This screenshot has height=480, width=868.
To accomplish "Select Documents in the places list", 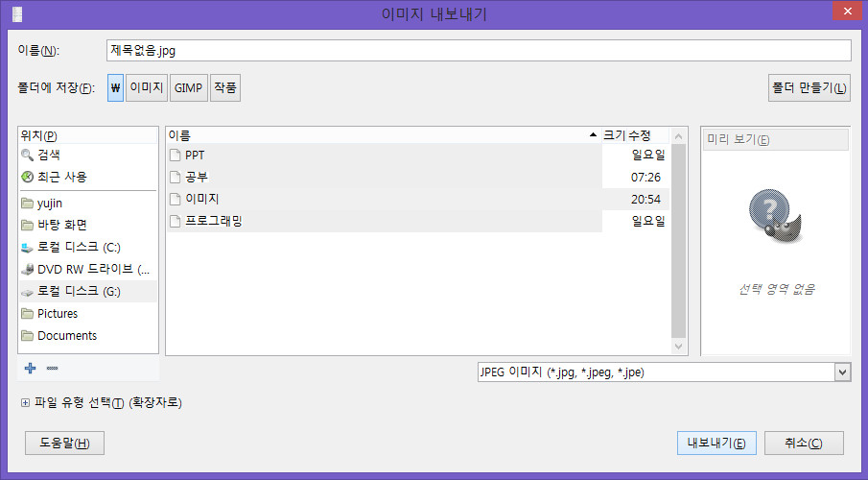I will tap(88, 336).
